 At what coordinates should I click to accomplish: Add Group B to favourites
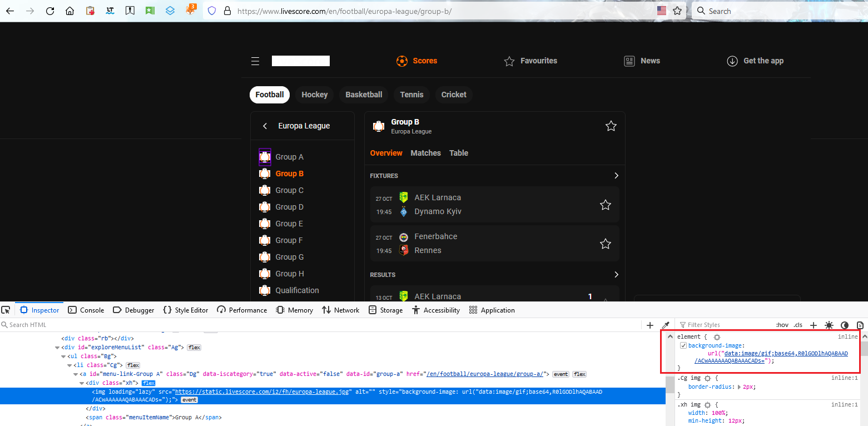[x=611, y=126]
